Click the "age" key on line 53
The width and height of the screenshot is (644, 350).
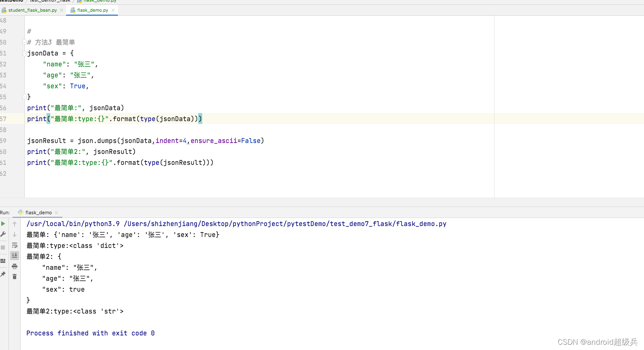pos(52,75)
